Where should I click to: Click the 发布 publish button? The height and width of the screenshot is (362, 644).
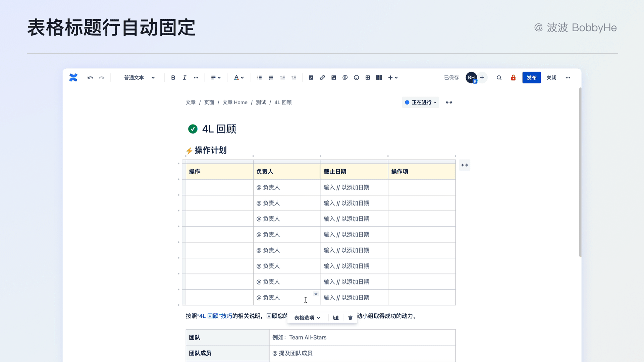point(531,78)
